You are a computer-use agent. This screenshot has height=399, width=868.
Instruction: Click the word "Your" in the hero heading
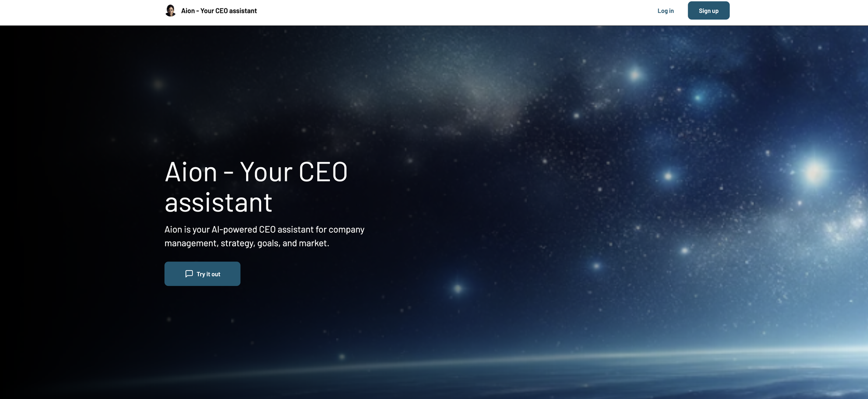[266, 172]
